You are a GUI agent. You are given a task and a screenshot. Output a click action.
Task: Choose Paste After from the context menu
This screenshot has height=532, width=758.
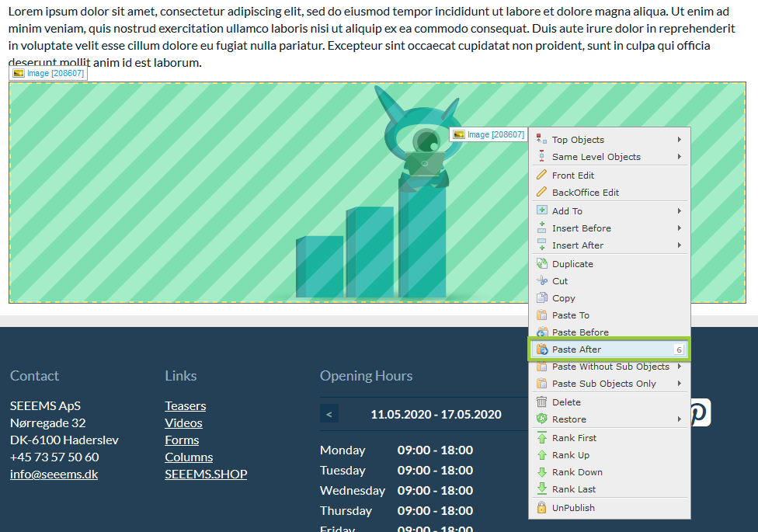click(x=609, y=349)
